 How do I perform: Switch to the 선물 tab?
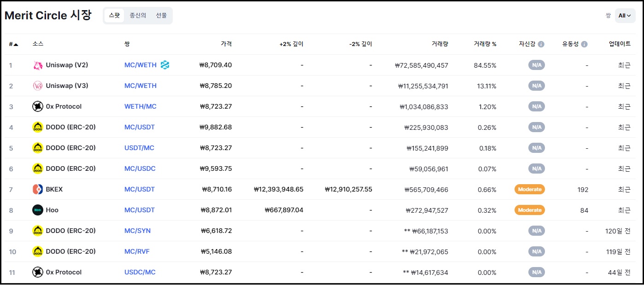click(x=161, y=16)
